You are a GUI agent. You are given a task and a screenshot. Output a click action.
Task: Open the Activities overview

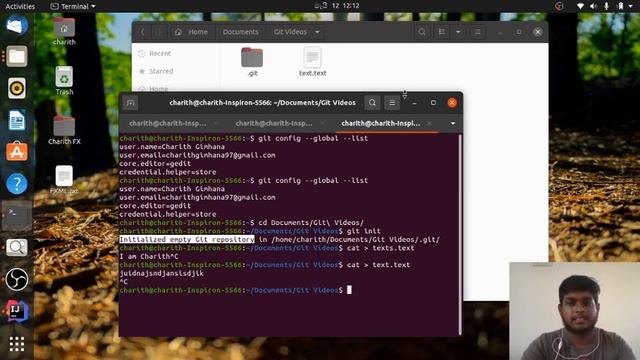pos(20,6)
